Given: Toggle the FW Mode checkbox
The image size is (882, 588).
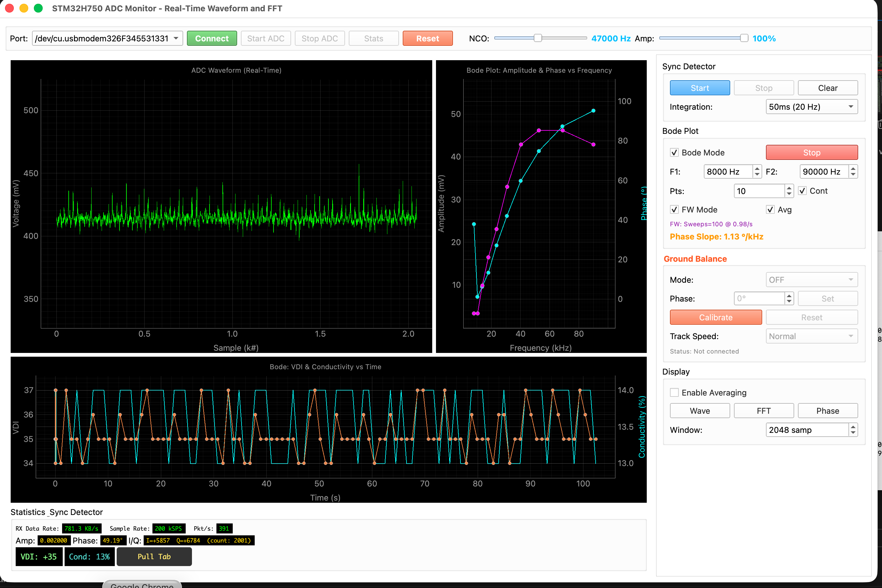Looking at the screenshot, I should pyautogui.click(x=674, y=210).
